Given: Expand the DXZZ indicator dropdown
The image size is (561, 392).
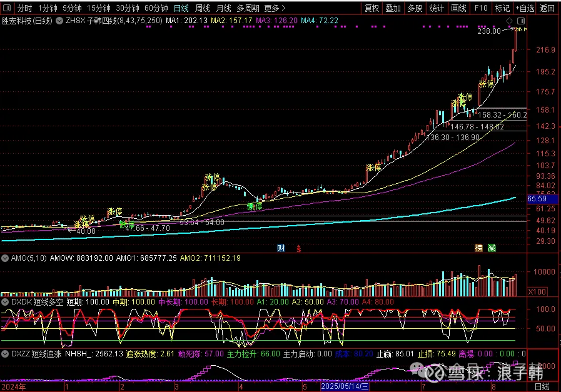Looking at the screenshot, I should 5,354.
